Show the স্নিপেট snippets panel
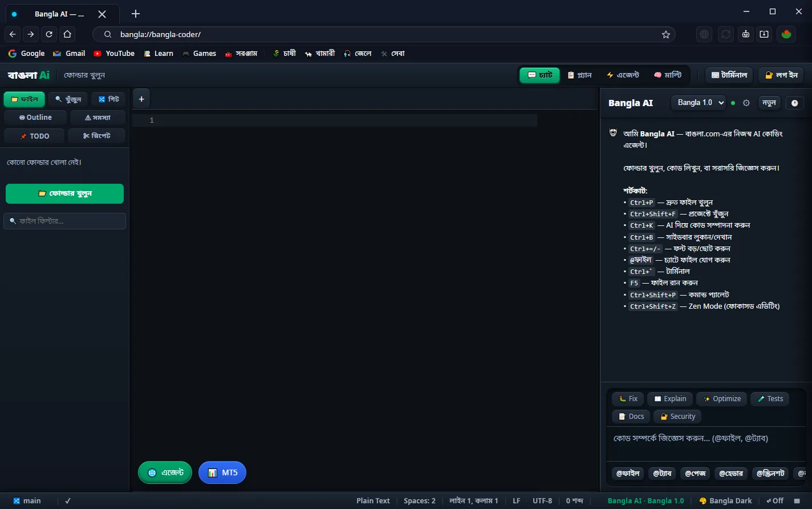 96,136
